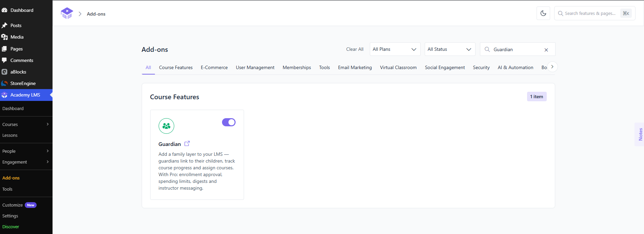Open Lessons in the sidebar
Viewport: 644px width, 234px height.
pyautogui.click(x=10, y=135)
